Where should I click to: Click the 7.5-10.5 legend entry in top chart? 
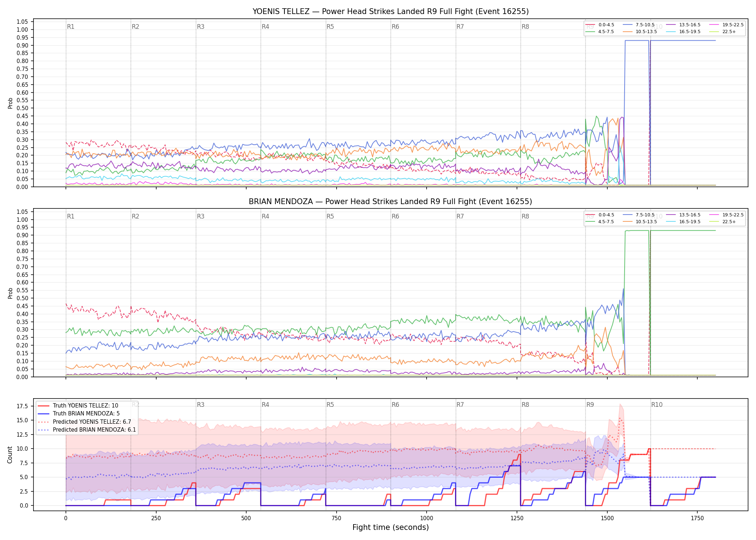(639, 25)
